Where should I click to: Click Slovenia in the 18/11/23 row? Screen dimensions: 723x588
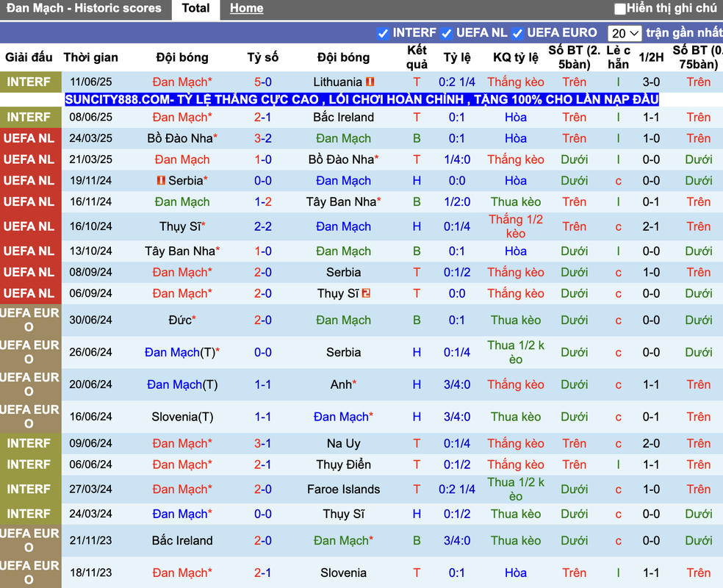coord(344,573)
